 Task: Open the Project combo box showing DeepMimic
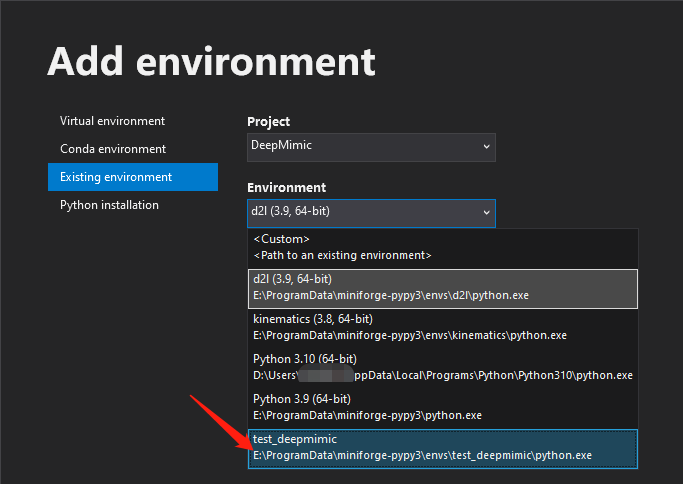tap(360, 147)
